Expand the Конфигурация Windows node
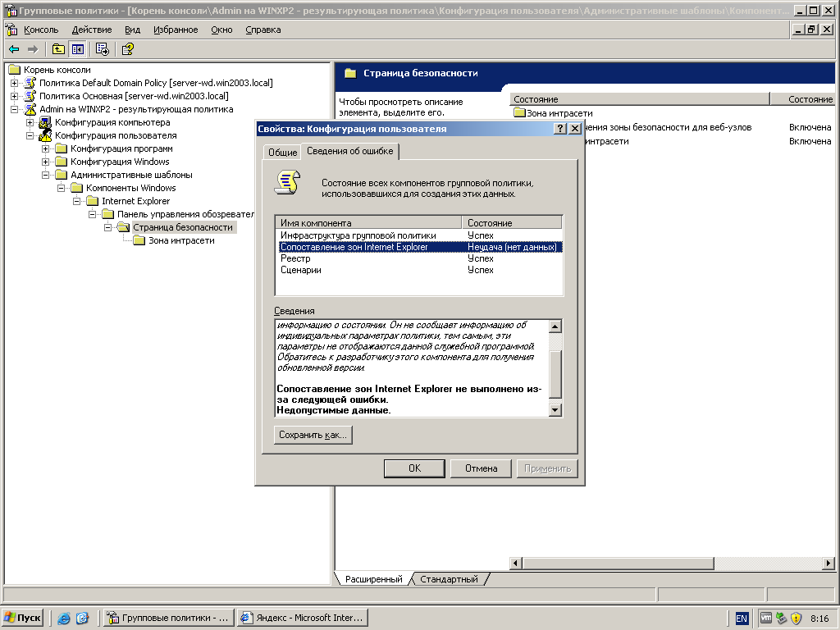The width and height of the screenshot is (840, 630). (46, 162)
